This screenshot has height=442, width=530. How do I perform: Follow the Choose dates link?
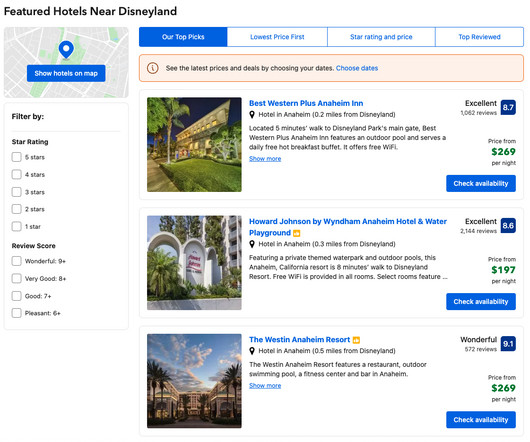(357, 68)
